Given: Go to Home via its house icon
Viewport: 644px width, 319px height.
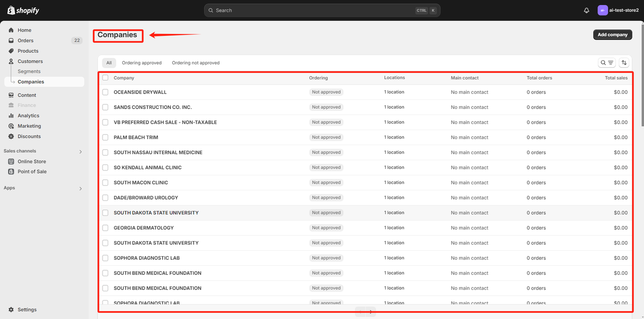Looking at the screenshot, I should [x=11, y=30].
